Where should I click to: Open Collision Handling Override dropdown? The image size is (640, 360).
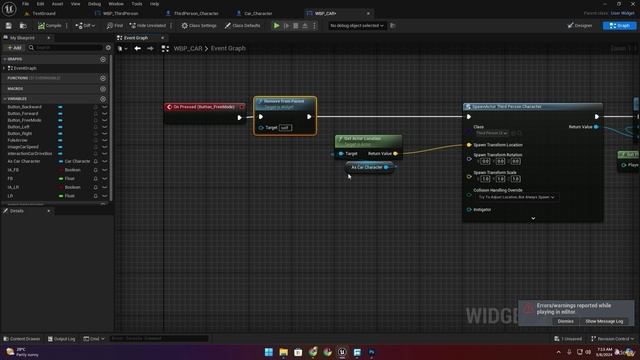(516, 197)
